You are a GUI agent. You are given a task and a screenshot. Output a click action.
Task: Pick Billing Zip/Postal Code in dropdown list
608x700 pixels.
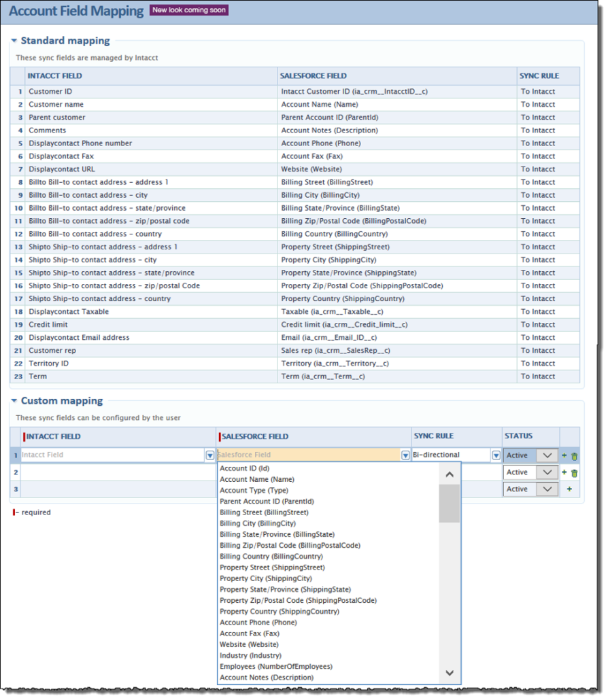pyautogui.click(x=290, y=546)
